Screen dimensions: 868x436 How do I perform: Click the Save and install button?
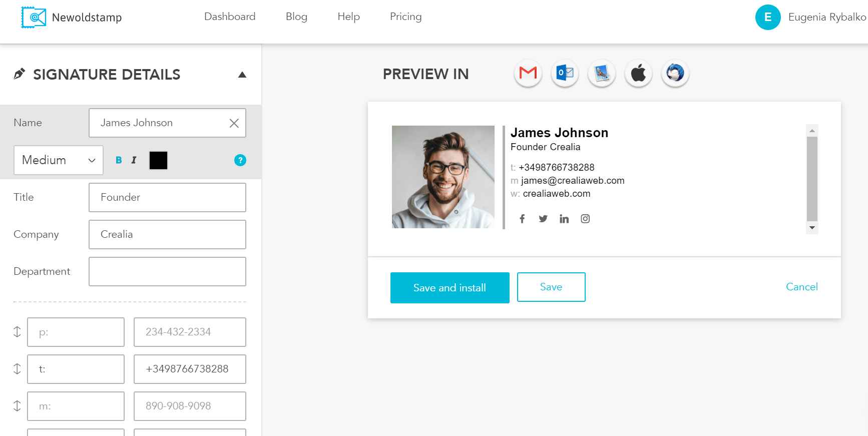(x=450, y=288)
